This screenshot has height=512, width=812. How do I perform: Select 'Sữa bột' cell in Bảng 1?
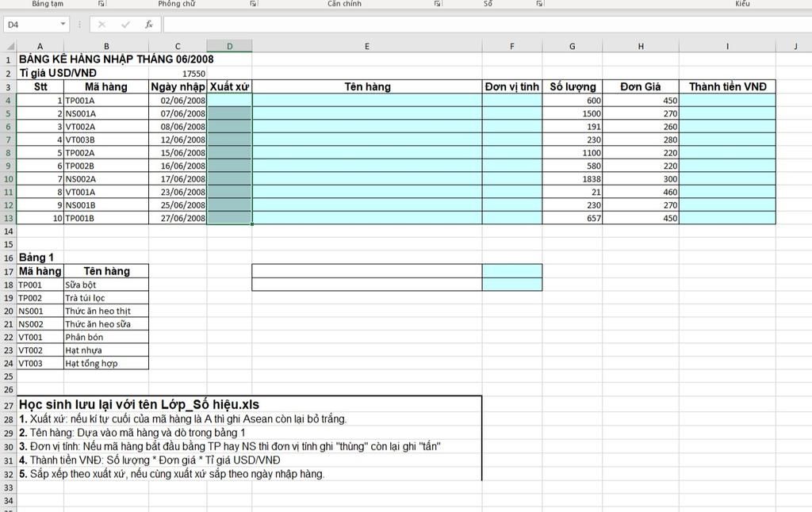click(106, 285)
